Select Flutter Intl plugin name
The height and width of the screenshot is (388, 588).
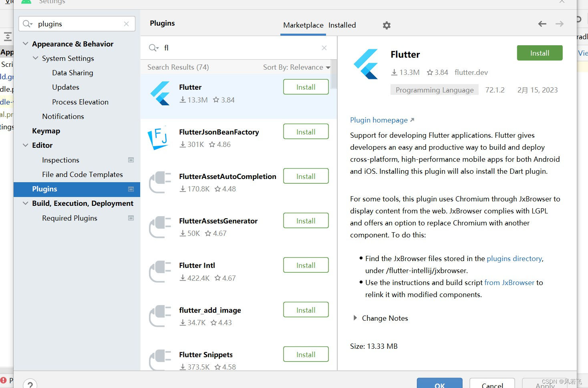pyautogui.click(x=197, y=265)
